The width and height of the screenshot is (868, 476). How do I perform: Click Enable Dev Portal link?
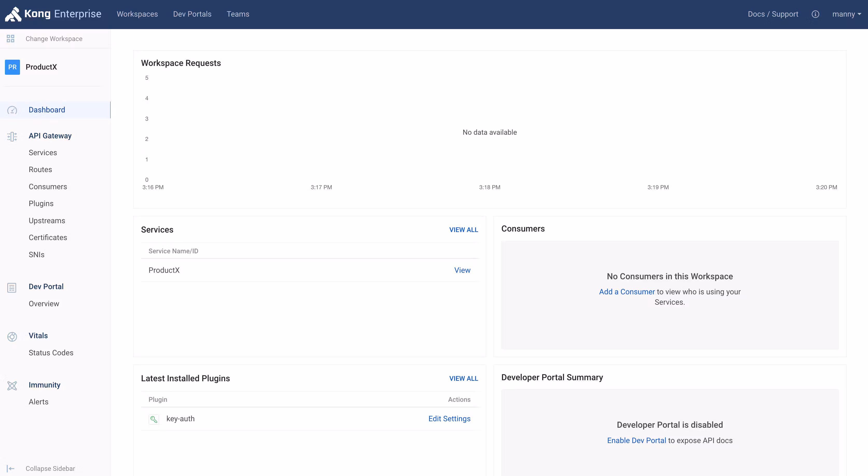(x=636, y=440)
